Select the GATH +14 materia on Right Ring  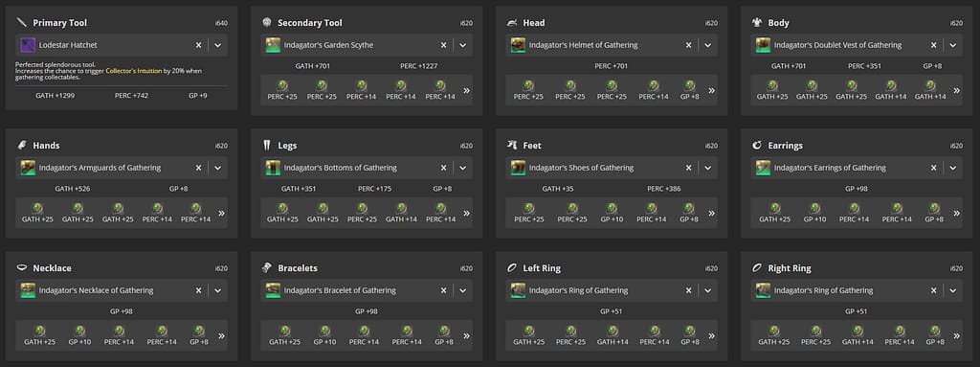point(857,335)
